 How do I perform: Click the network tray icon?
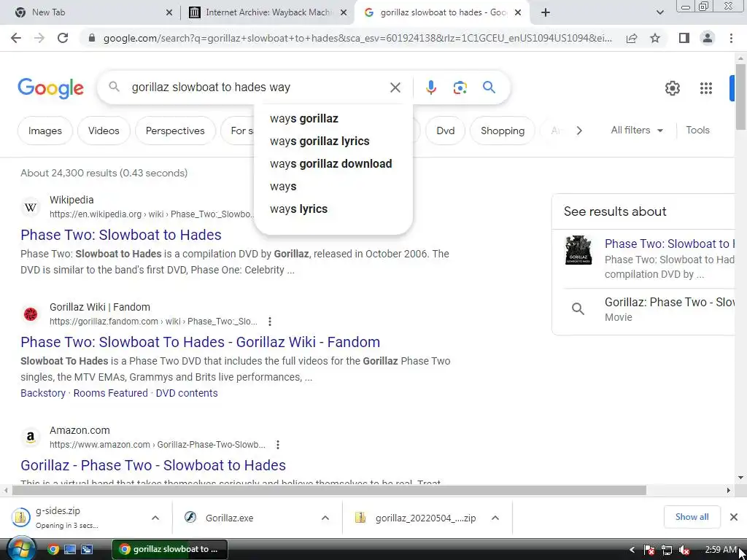coord(667,550)
